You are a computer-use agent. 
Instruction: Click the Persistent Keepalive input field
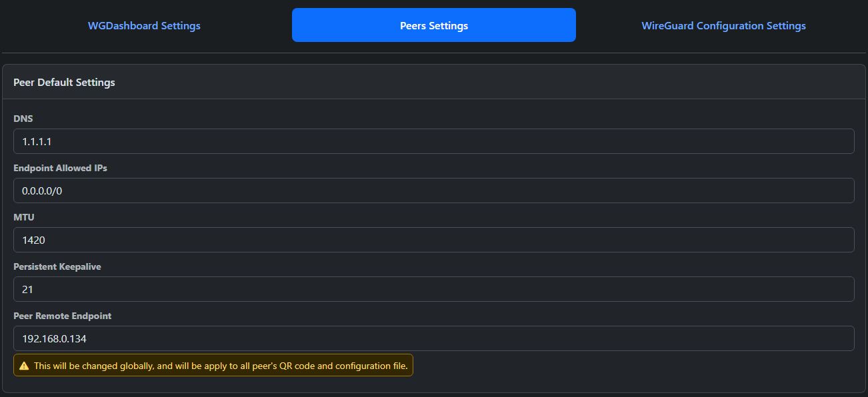433,289
